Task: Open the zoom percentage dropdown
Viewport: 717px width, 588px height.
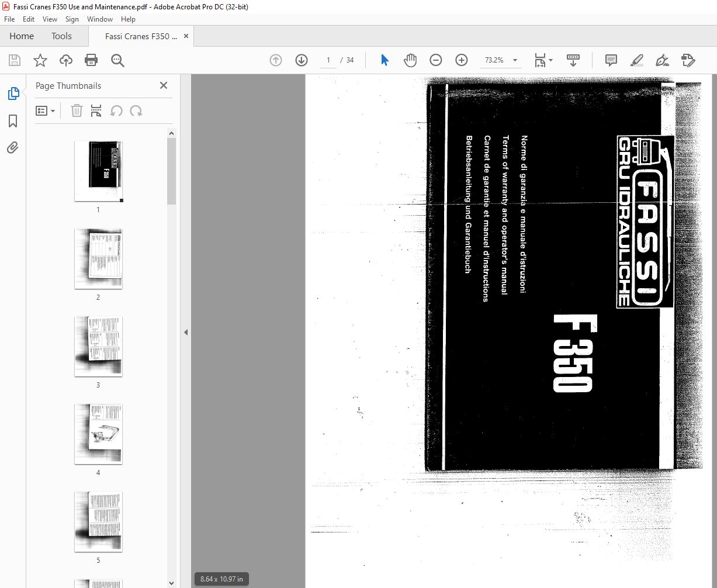Action: 515,60
